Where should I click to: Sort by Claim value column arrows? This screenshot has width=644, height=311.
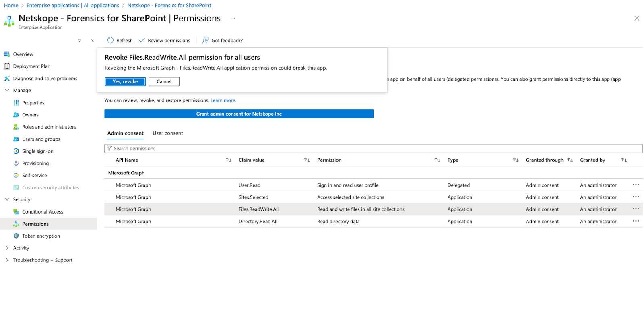click(x=307, y=160)
